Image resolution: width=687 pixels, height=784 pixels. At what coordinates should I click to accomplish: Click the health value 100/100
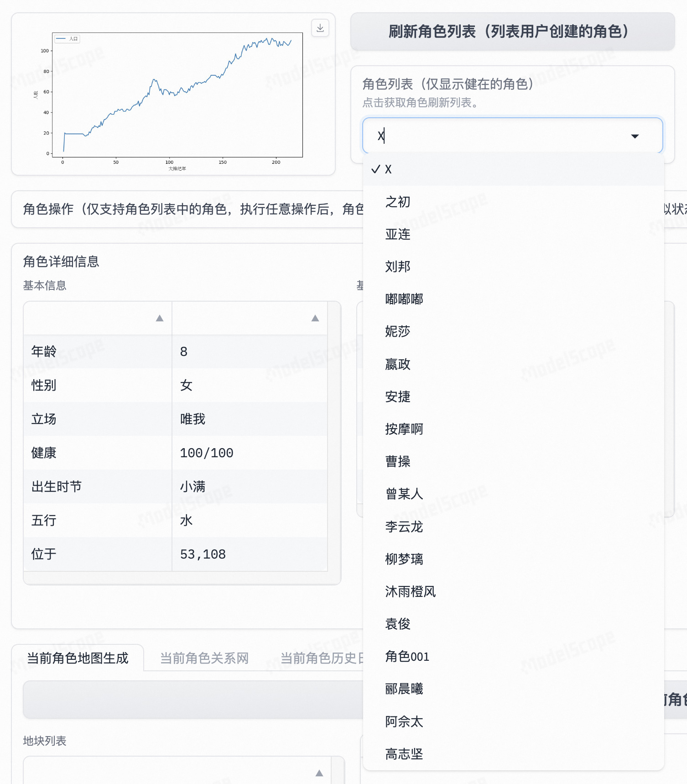(x=207, y=453)
